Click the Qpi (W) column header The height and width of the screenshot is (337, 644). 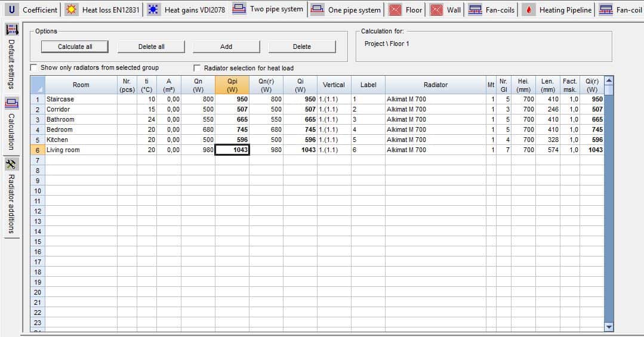coord(232,85)
